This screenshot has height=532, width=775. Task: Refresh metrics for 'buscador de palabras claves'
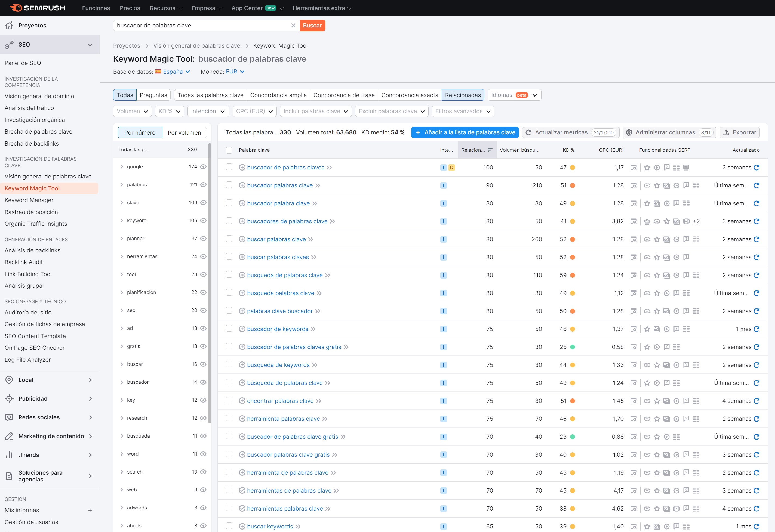pyautogui.click(x=756, y=167)
